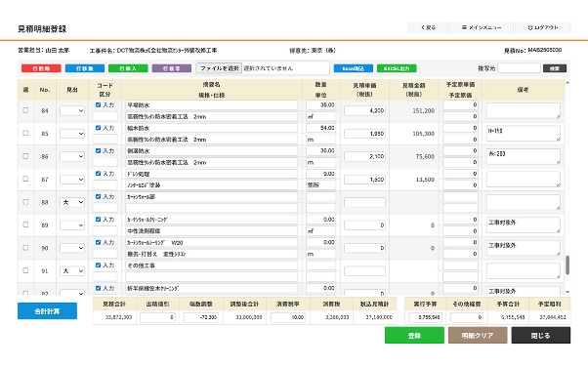Click the ファイルを選択 file chooser button
Image resolution: width=588 pixels, height=367 pixels.
pyautogui.click(x=220, y=68)
